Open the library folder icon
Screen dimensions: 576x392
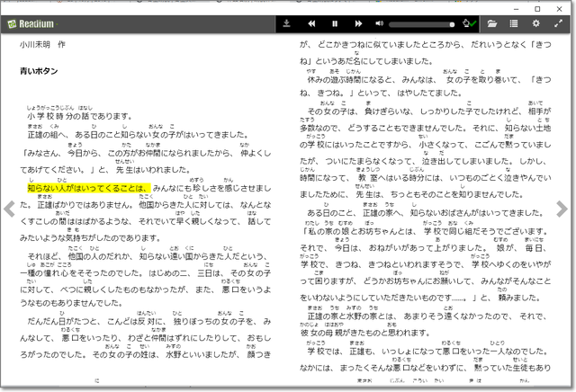(x=492, y=23)
